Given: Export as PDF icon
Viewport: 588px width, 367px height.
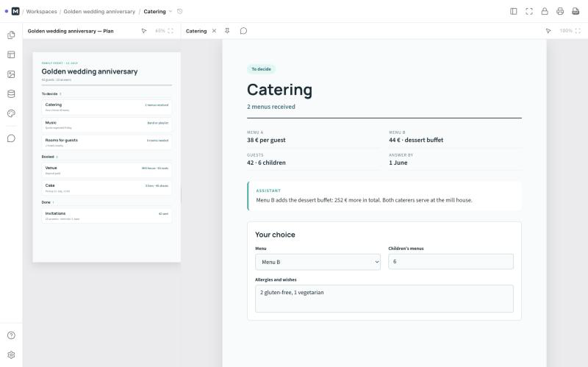Looking at the screenshot, I should click(576, 11).
